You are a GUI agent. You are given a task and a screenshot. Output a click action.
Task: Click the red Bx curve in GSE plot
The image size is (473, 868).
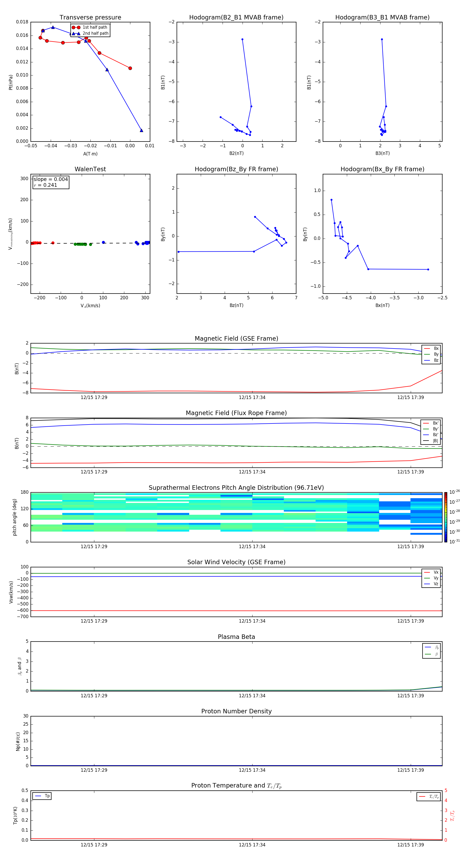click(236, 391)
